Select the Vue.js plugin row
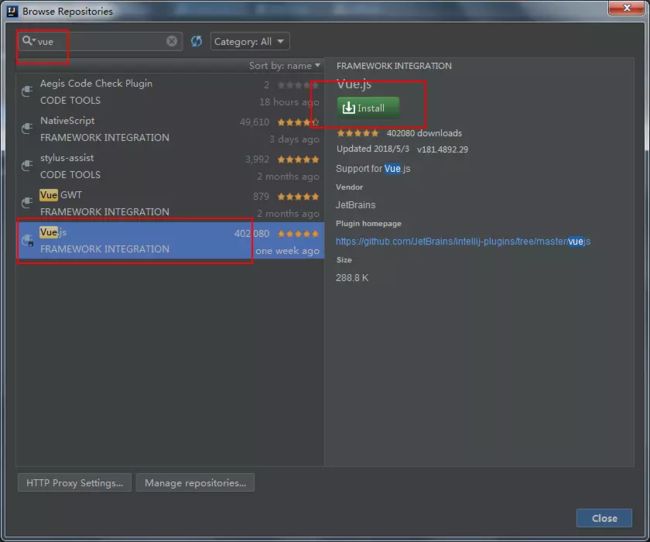The image size is (650, 542). tap(170, 241)
